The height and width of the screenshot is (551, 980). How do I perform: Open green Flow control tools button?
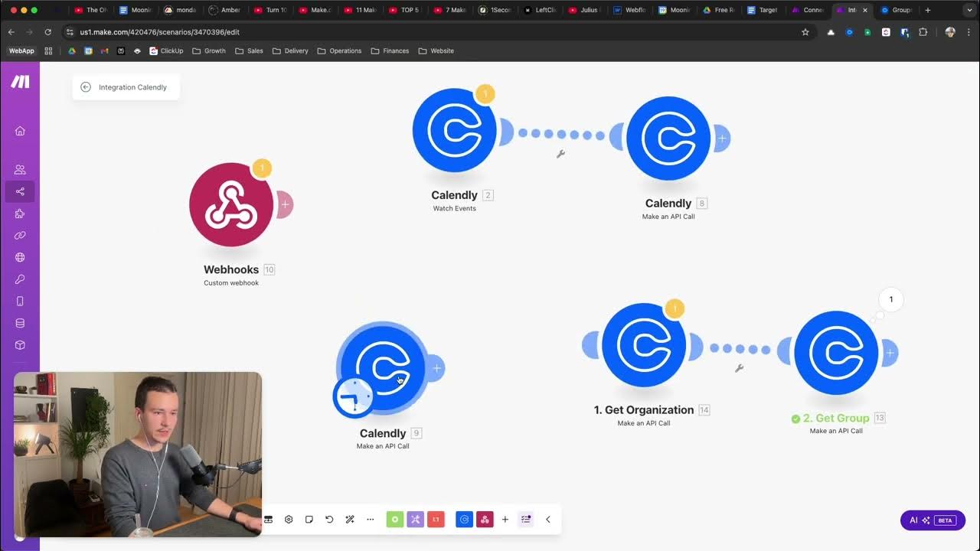395,520
